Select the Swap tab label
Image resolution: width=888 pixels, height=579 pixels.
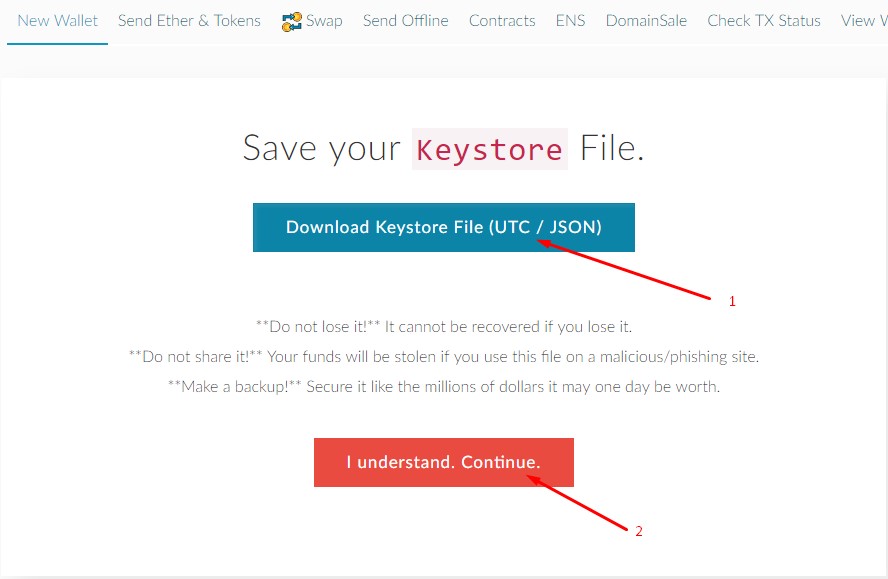(324, 20)
